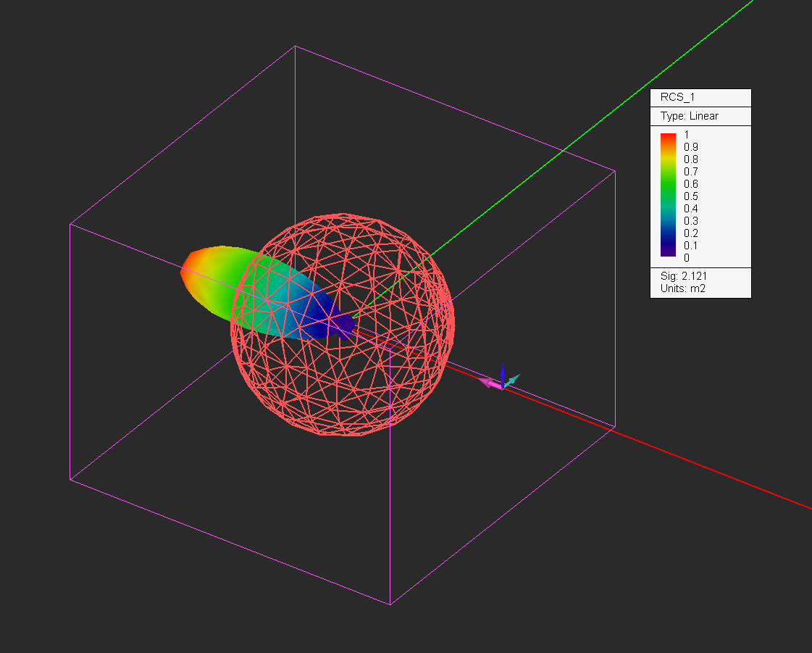Click the magenta arrow of the axis triad
812x653 pixels.
(x=487, y=382)
